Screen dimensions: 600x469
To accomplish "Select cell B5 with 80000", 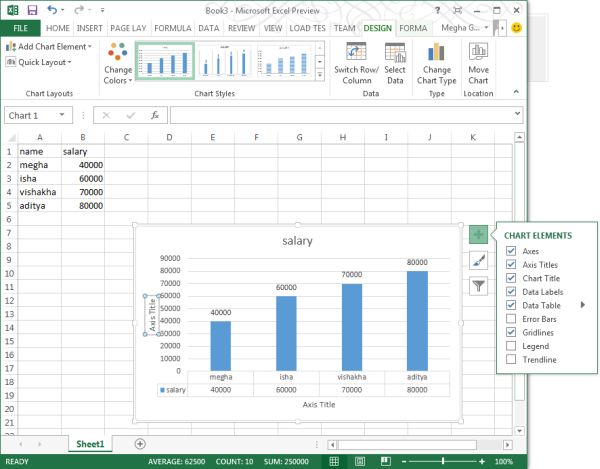I will click(x=83, y=206).
